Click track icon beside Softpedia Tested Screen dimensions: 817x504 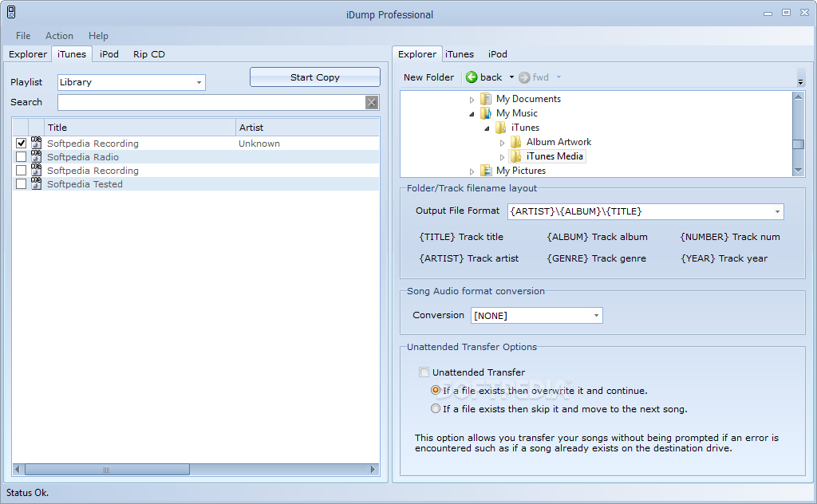[36, 183]
